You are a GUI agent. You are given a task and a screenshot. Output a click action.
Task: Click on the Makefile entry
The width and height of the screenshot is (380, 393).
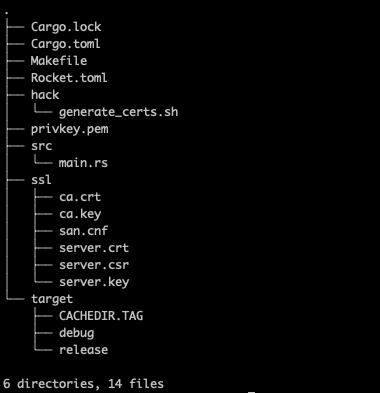pyautogui.click(x=59, y=61)
